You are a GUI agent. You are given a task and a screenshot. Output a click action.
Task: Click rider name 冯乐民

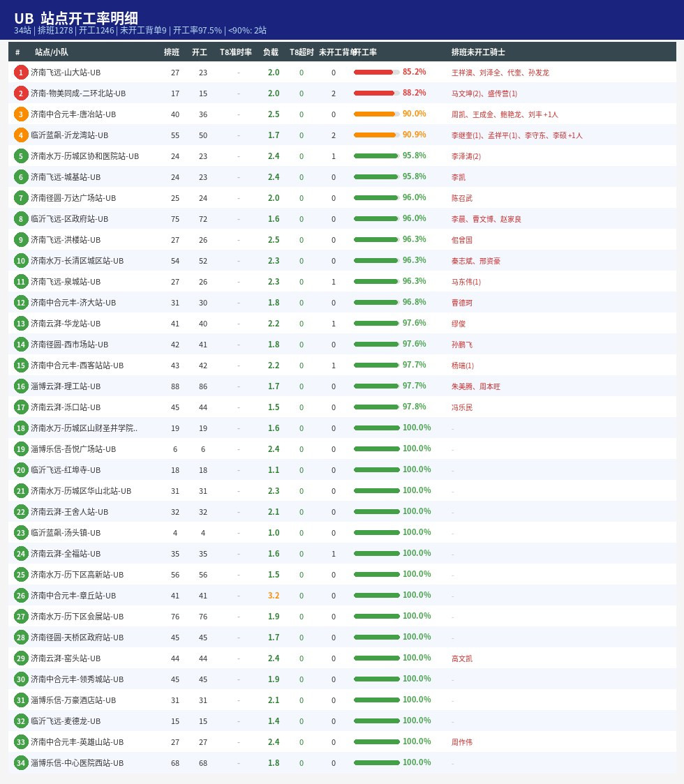pyautogui.click(x=462, y=407)
